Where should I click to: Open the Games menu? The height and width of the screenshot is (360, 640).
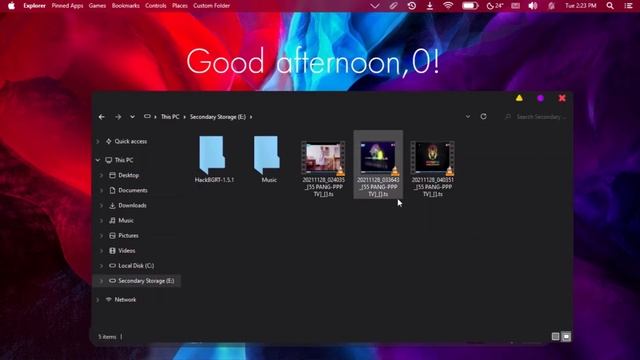pyautogui.click(x=97, y=6)
